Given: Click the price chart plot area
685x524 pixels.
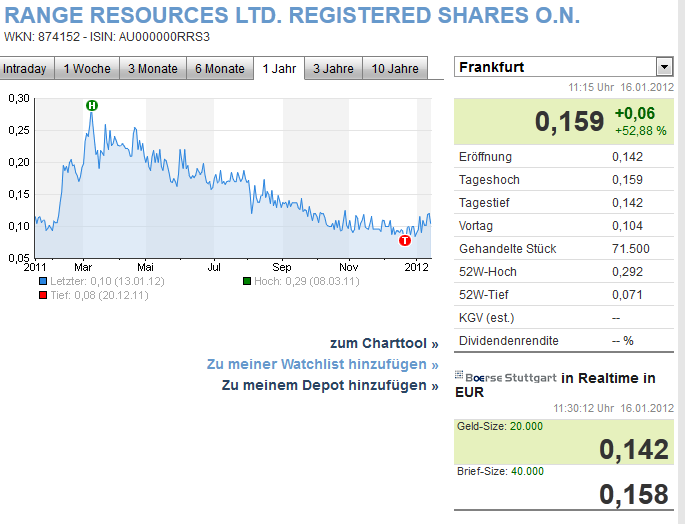Looking at the screenshot, I should (x=233, y=178).
